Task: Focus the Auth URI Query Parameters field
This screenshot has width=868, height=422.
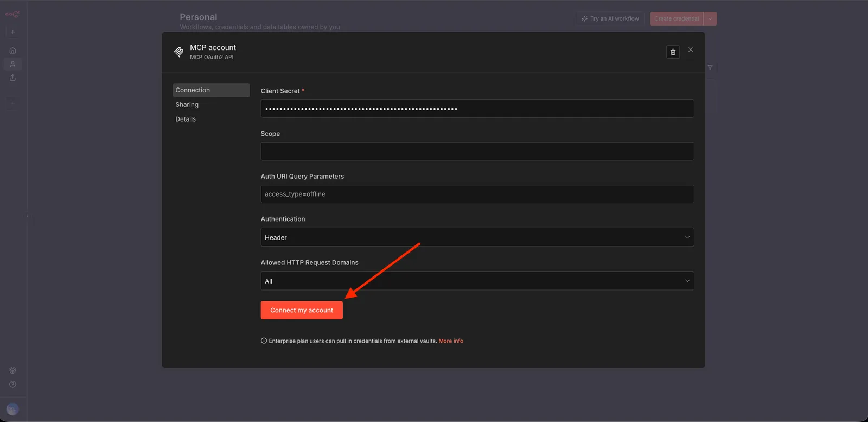Action: tap(477, 194)
